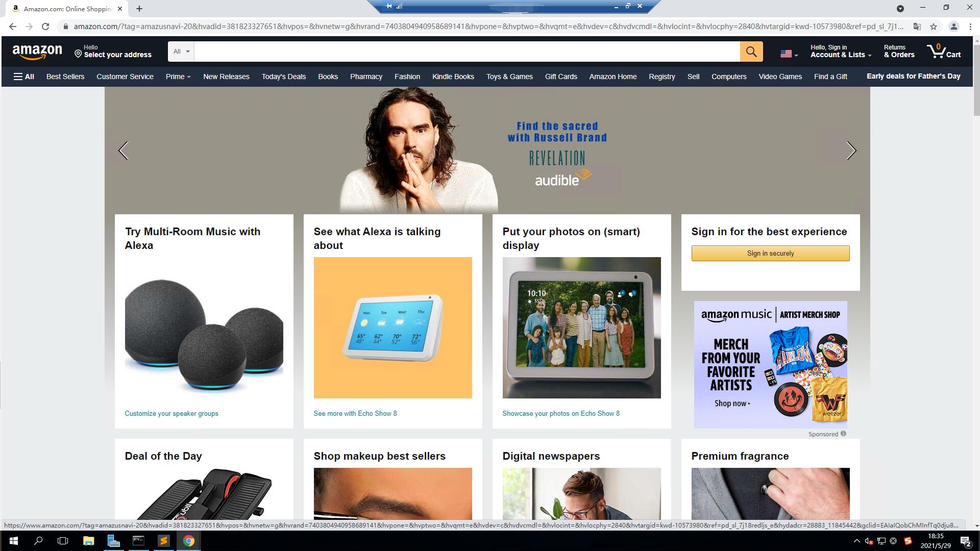The image size is (980, 551).
Task: Click the Amazon search bar icon
Action: 751,51
